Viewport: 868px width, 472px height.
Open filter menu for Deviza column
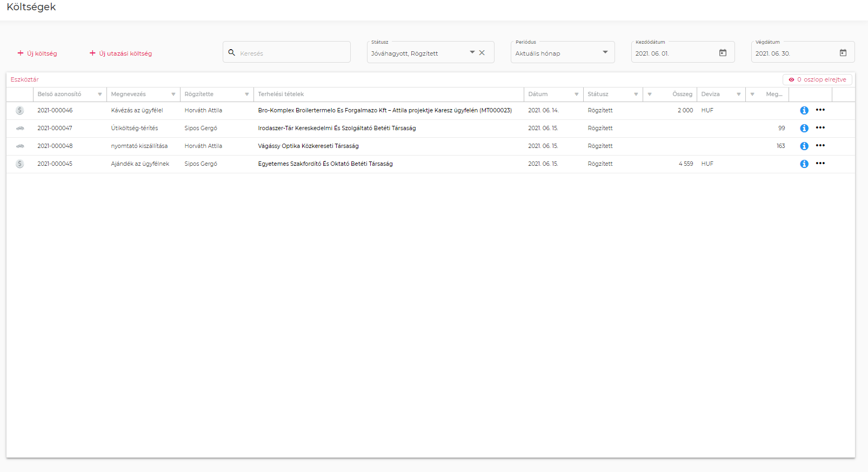pos(739,95)
